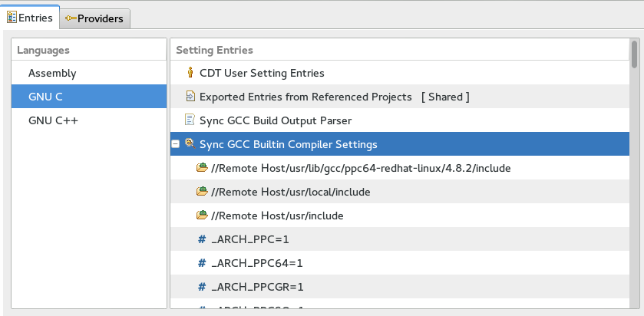This screenshot has height=316, width=644.
Task: Collapse Sync GCC Builtin Compiler Settings node
Action: [175, 144]
